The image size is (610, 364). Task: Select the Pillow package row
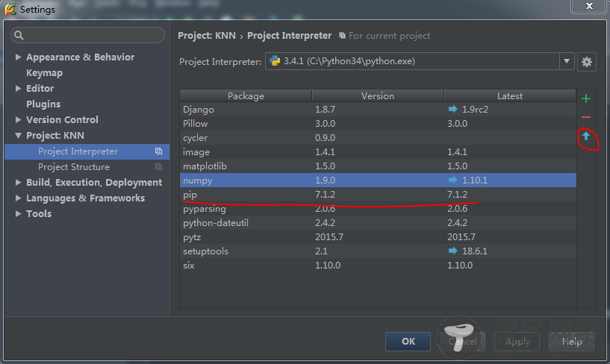pos(378,124)
